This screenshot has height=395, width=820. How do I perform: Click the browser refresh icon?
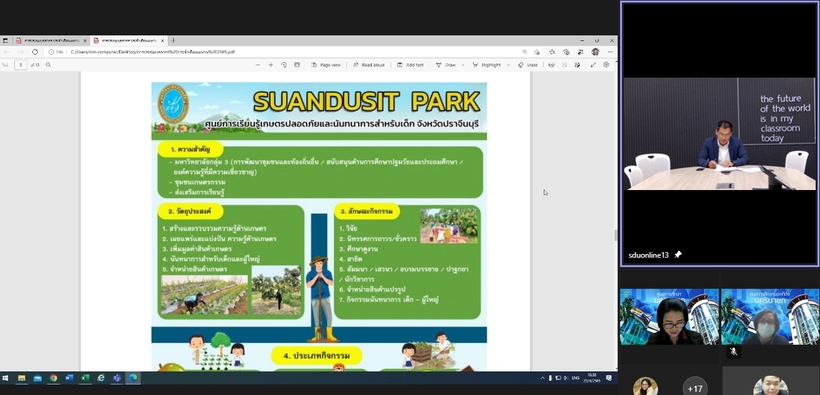(x=35, y=52)
